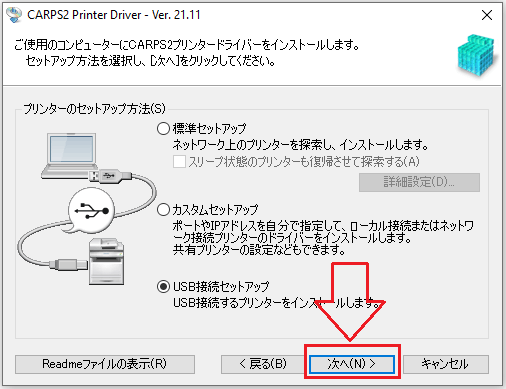Click the プリンターのセットアップ方法(S) group label

tap(94, 109)
